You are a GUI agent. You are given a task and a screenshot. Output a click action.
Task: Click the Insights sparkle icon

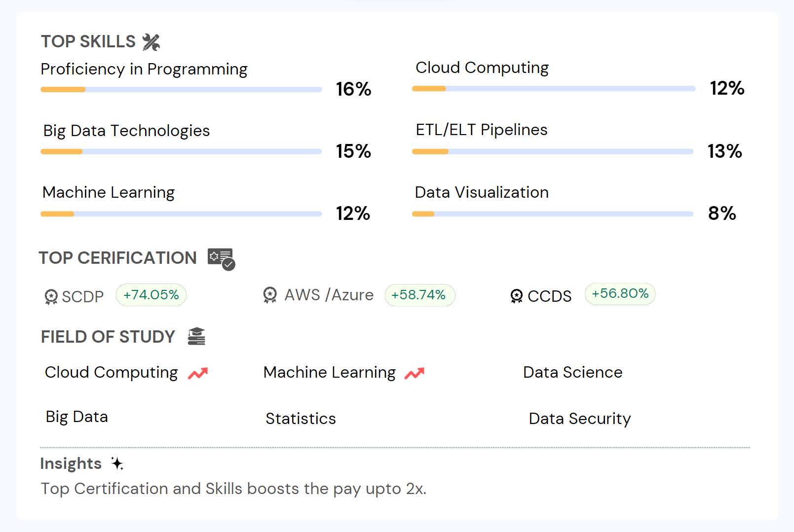(117, 463)
